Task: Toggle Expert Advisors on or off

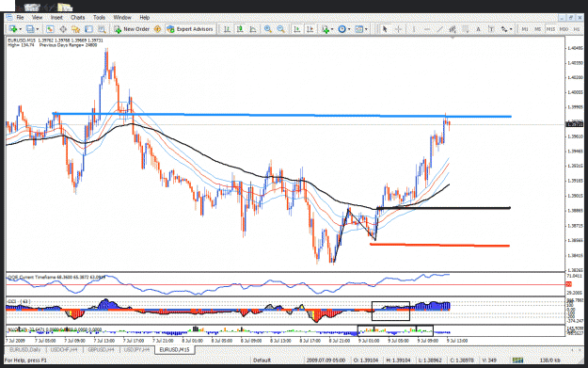Action: [190, 29]
